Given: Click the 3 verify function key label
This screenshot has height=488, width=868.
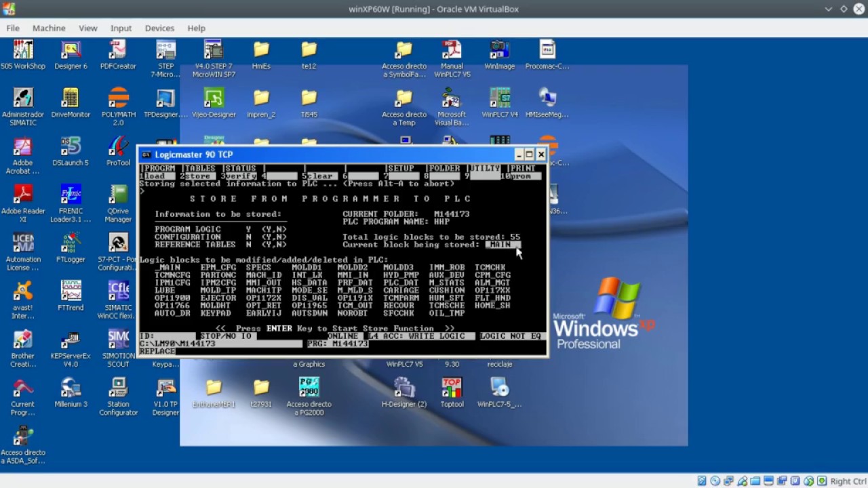Looking at the screenshot, I should point(239,176).
